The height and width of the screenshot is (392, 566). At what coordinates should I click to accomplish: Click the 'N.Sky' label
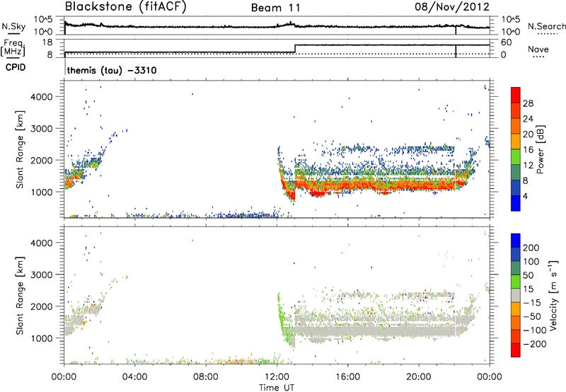(x=13, y=26)
